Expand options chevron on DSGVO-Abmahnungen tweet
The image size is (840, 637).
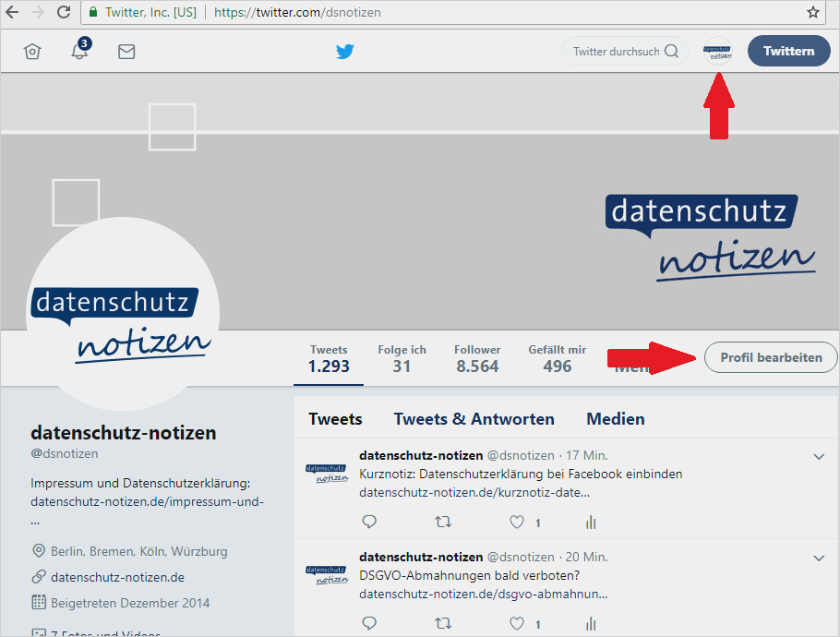[819, 559]
